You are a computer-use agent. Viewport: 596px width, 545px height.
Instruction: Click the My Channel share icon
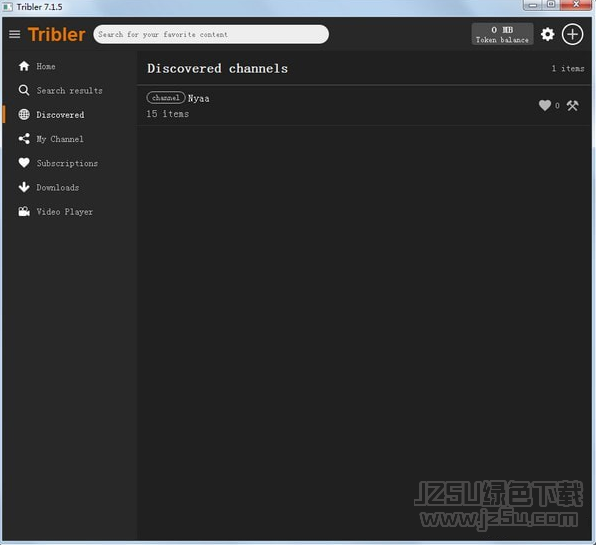(24, 139)
